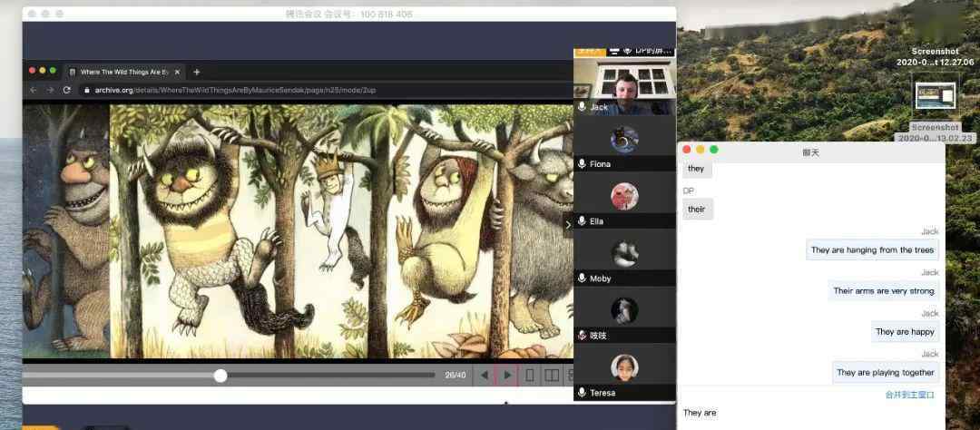Screen dimensions: 980x430
Task: Go back in the browser
Action: click(x=34, y=90)
